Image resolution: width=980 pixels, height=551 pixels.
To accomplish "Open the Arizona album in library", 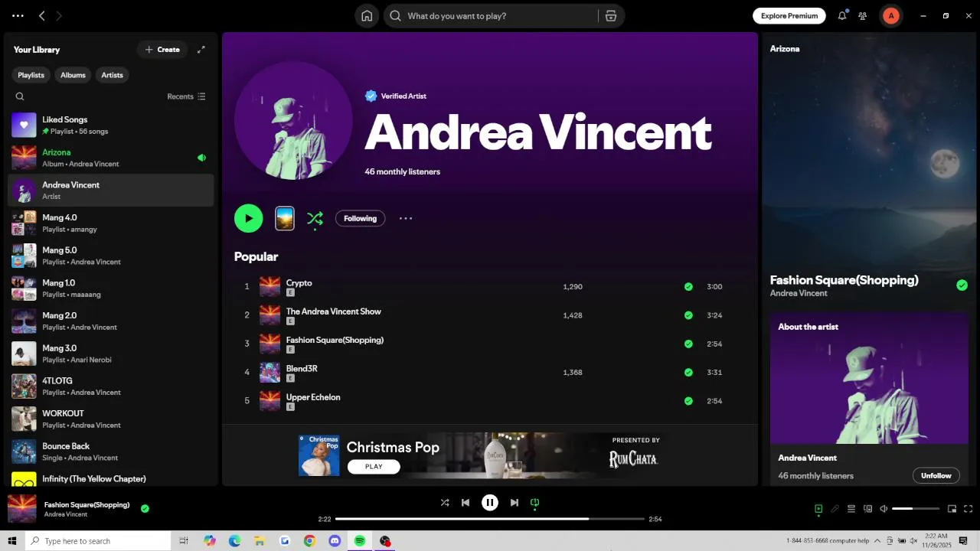I will (111, 158).
